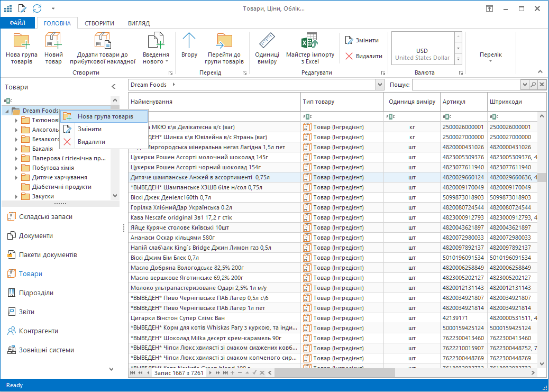Click the Нова група товарів ribbon icon
Image resolution: width=549 pixels, height=392 pixels.
(x=22, y=41)
